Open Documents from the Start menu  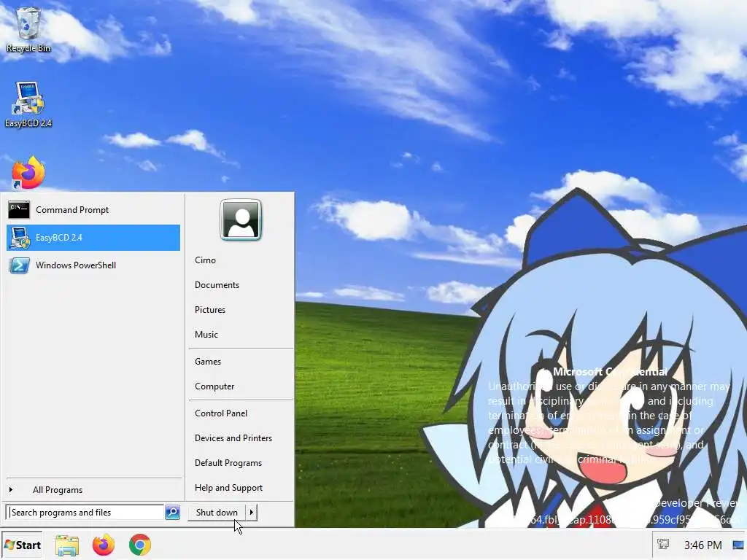(x=217, y=285)
